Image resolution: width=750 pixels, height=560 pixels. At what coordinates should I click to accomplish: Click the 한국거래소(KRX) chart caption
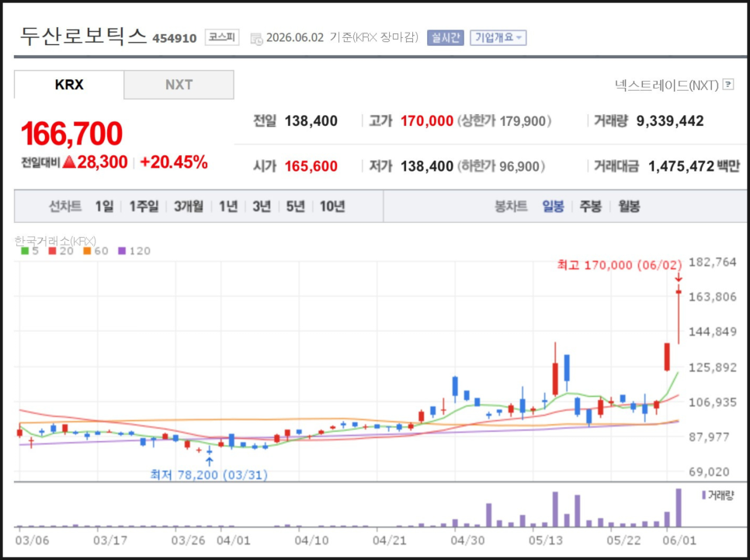tap(55, 240)
